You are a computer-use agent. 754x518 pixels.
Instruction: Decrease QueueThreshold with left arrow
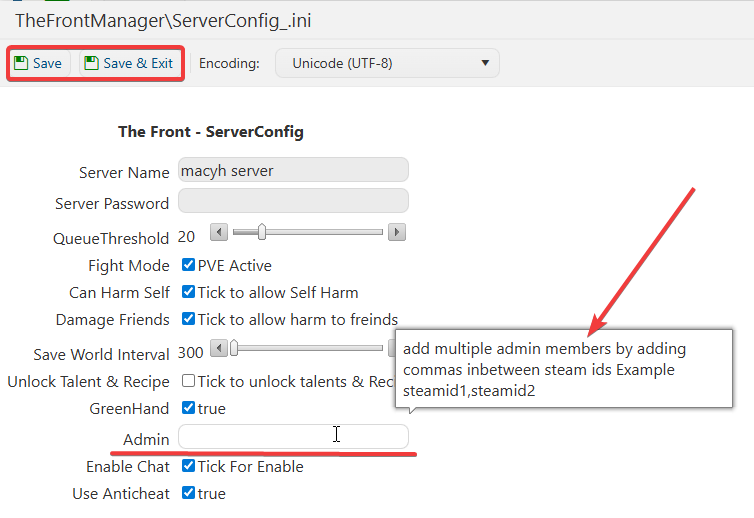click(219, 232)
